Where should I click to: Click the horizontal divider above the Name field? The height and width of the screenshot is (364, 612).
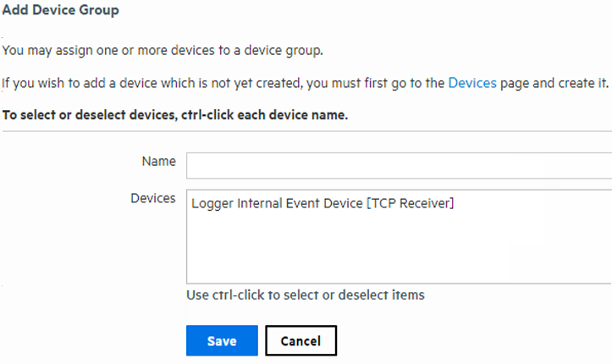305,131
